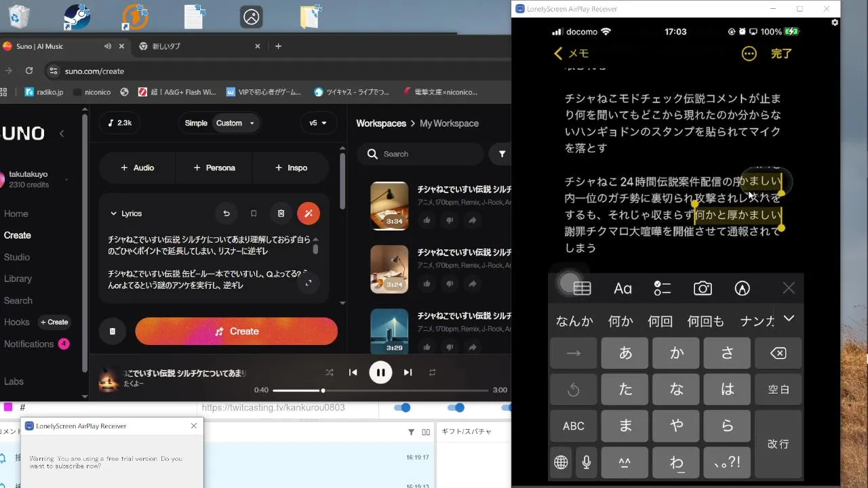868x488 pixels.
Task: Reload the Suno page
Action: click(x=29, y=70)
